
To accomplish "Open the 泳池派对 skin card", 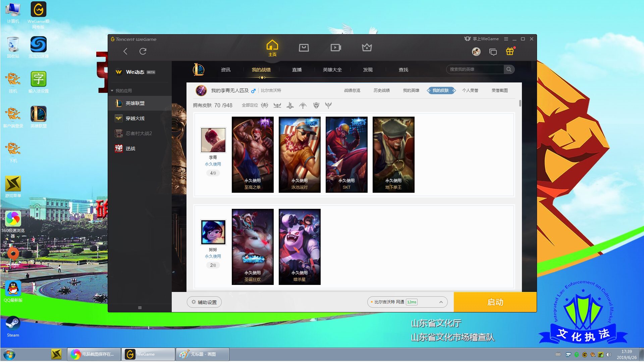I will pyautogui.click(x=300, y=155).
